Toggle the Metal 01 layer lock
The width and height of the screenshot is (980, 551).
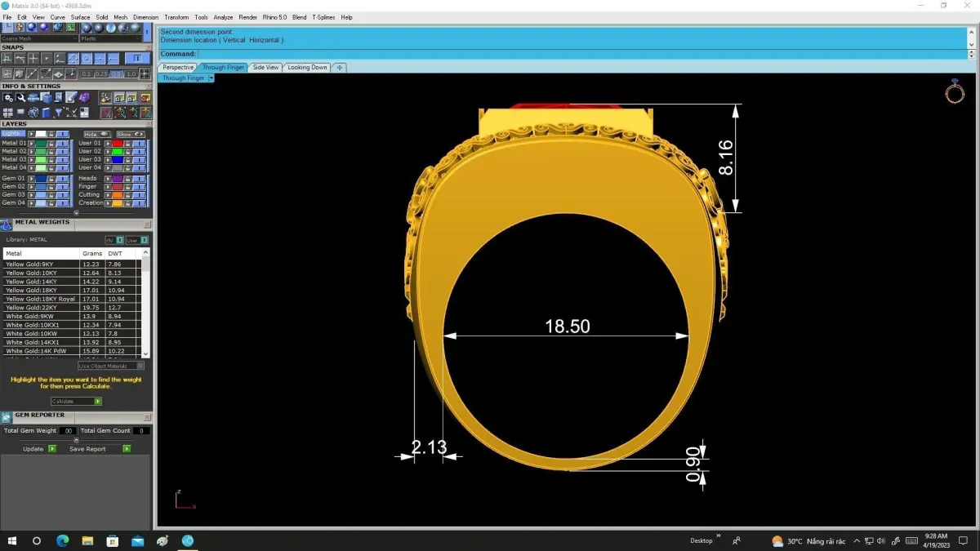click(51, 144)
